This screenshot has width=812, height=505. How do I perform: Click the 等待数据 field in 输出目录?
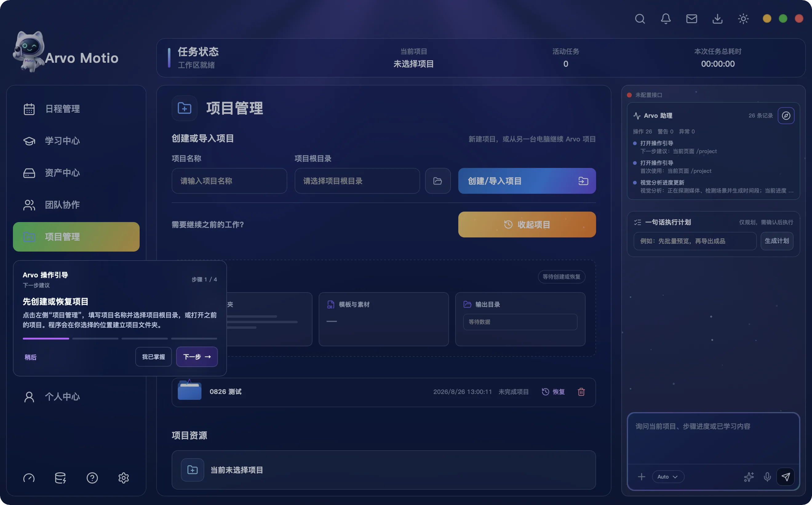pos(520,322)
